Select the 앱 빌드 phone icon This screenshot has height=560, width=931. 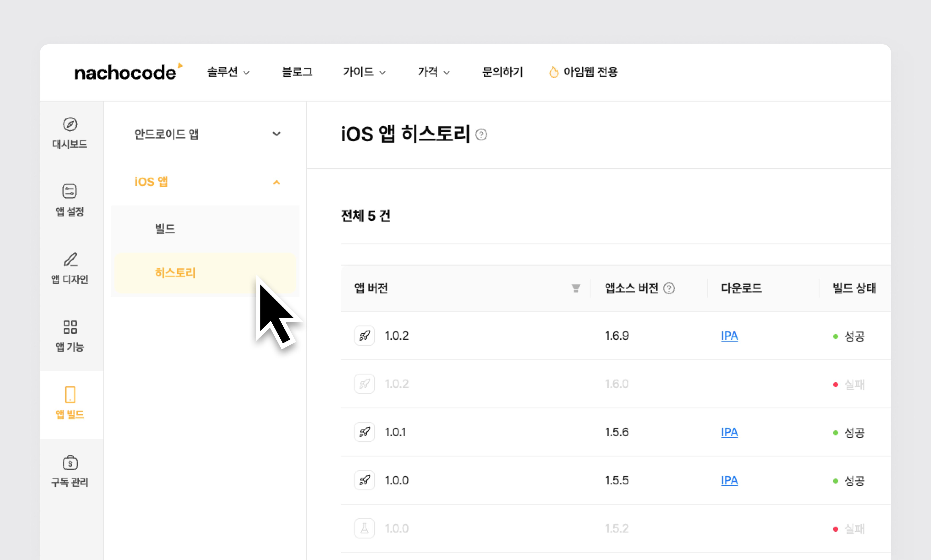[x=70, y=395]
